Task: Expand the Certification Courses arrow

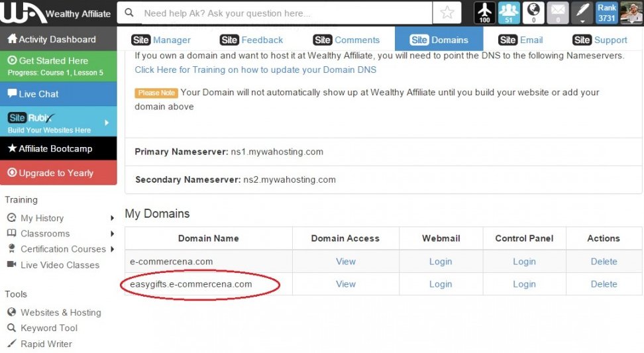Action: (112, 249)
